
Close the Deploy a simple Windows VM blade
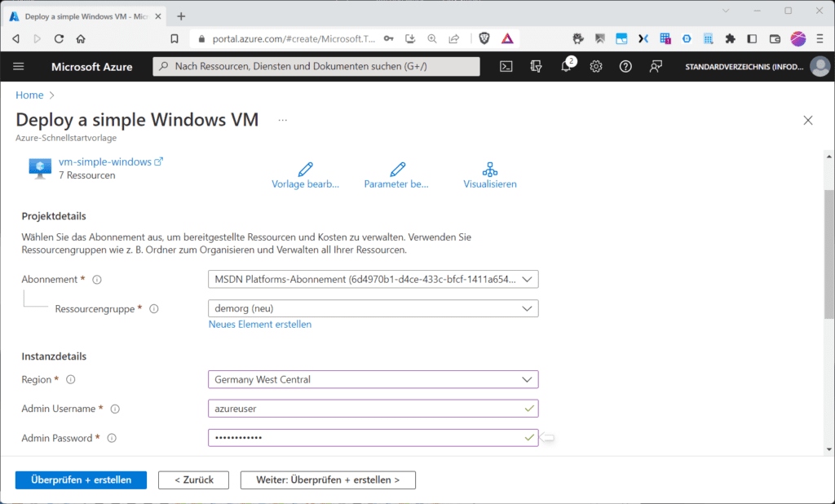808,121
